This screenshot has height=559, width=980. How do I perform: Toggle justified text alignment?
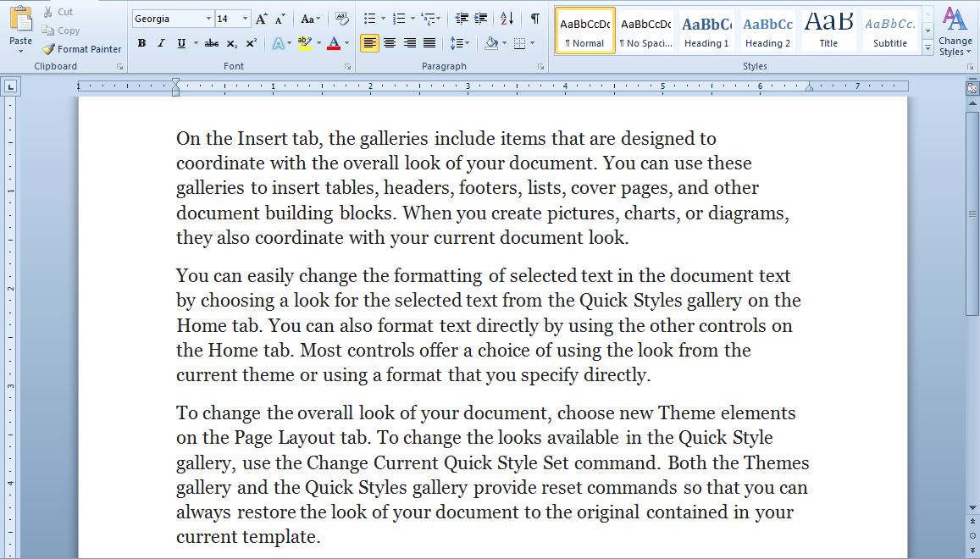pyautogui.click(x=428, y=42)
